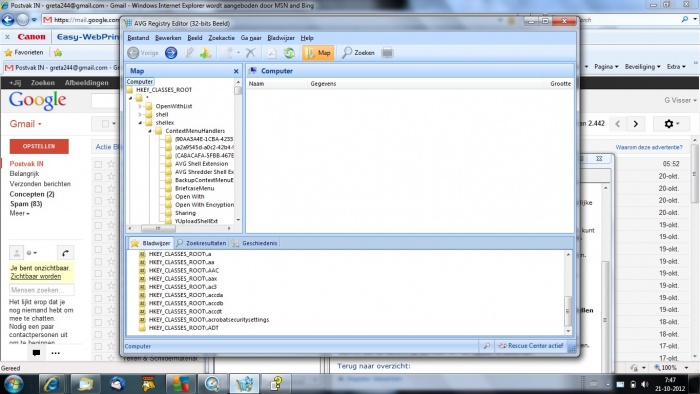700x394 pixels.
Task: Open Windows Start menu orb
Action: pos(13,384)
